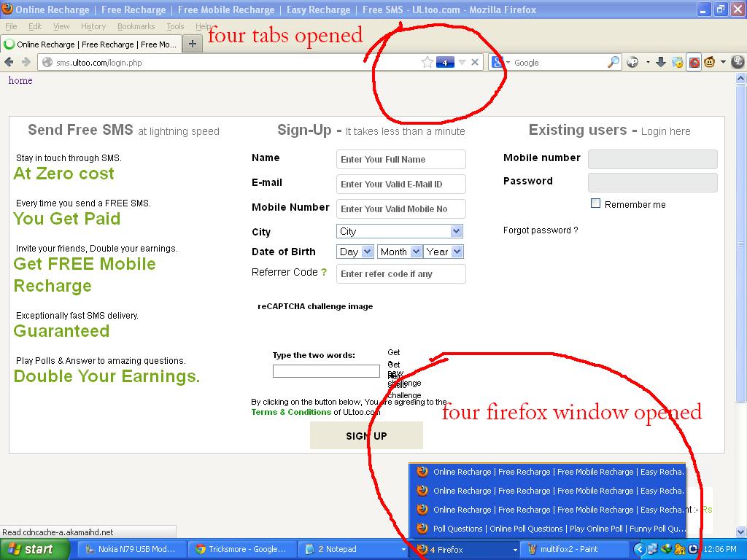The height and width of the screenshot is (560, 747).
Task: Click the Enter refer code field
Action: (x=401, y=274)
